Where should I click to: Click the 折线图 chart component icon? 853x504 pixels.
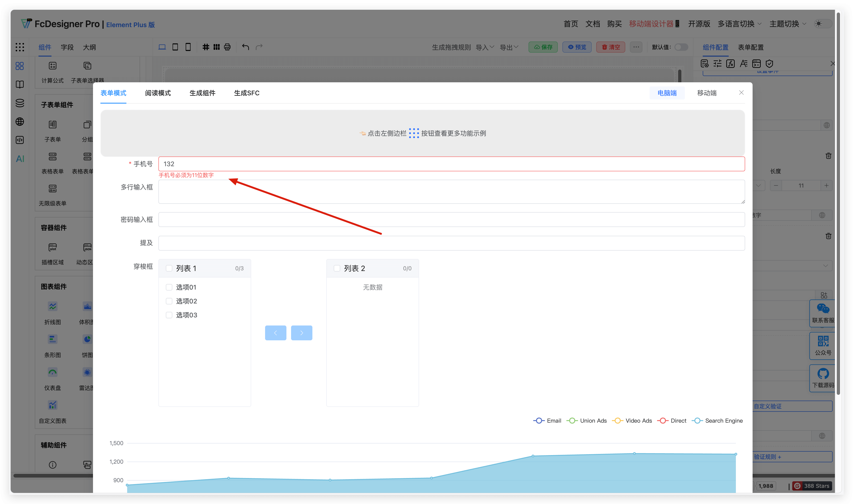[53, 306]
